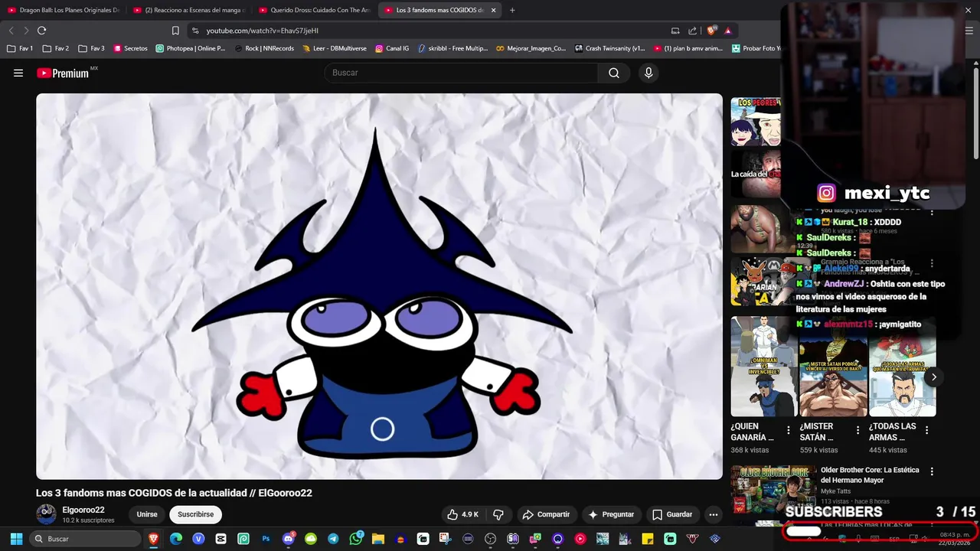
Task: Open skribbl bookmark
Action: (452, 48)
